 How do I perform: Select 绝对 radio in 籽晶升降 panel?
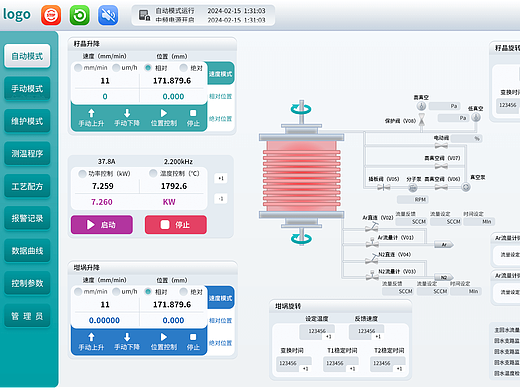[183, 68]
